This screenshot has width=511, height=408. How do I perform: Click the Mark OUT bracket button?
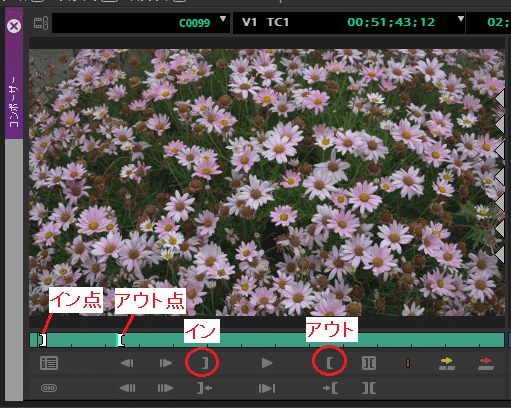click(x=329, y=363)
